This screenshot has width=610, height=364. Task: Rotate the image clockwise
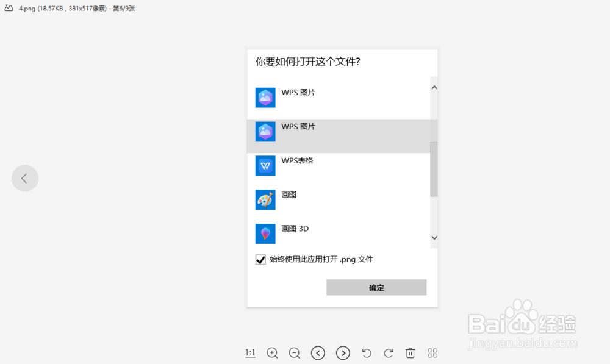[388, 353]
